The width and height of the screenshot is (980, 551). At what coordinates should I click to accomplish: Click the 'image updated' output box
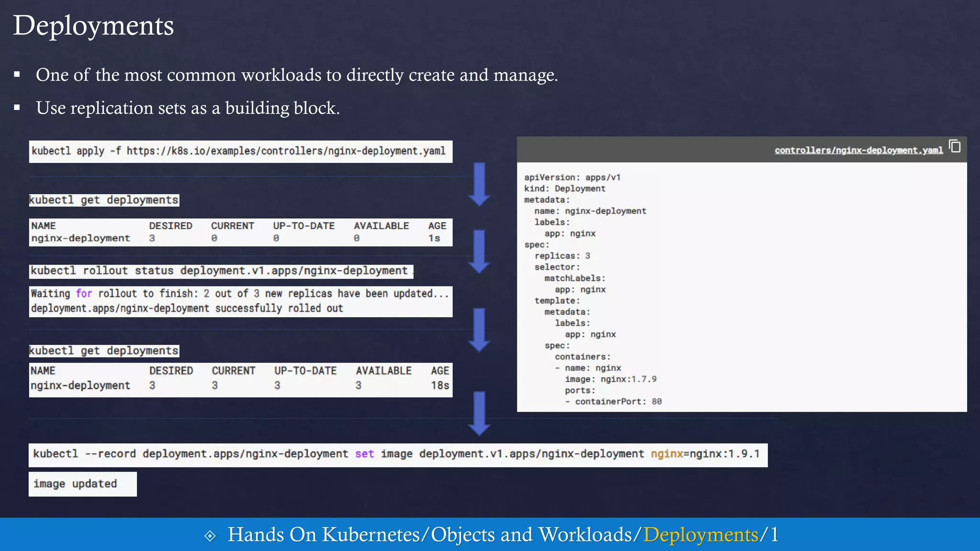point(83,484)
